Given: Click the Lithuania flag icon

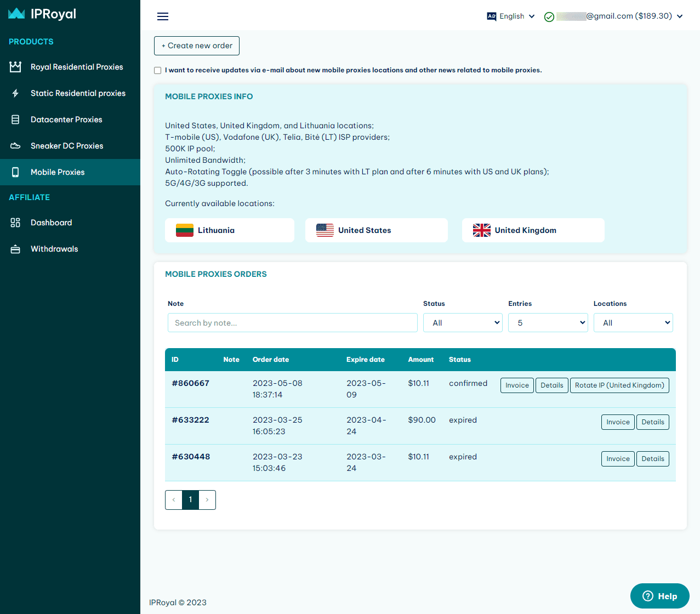Looking at the screenshot, I should [185, 230].
